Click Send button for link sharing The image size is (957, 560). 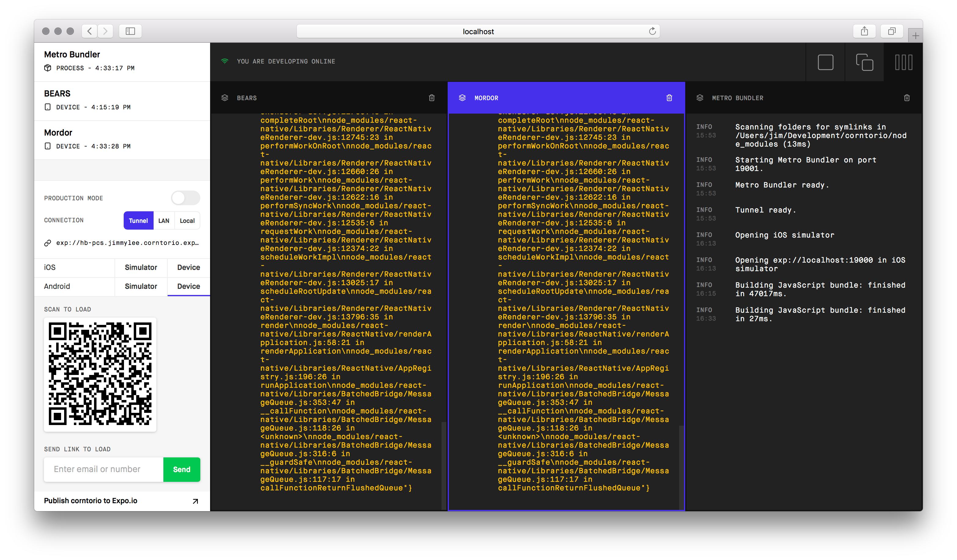pos(182,468)
